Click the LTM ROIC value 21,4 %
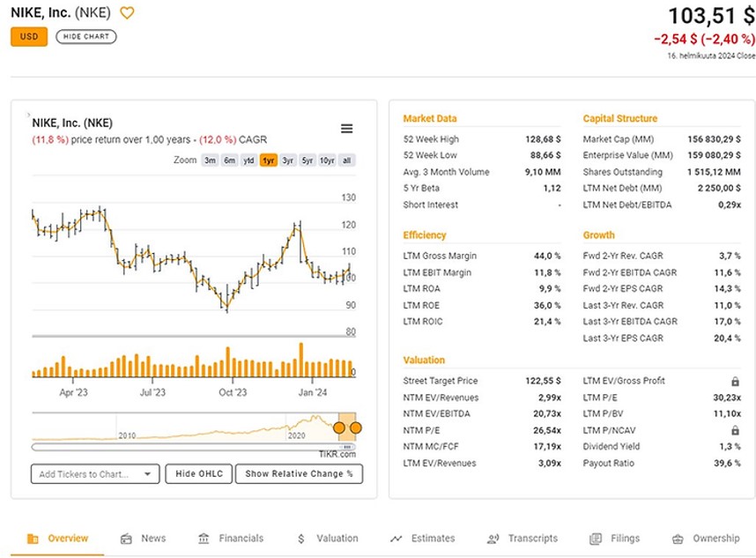This screenshot has width=756, height=558. coord(547,322)
